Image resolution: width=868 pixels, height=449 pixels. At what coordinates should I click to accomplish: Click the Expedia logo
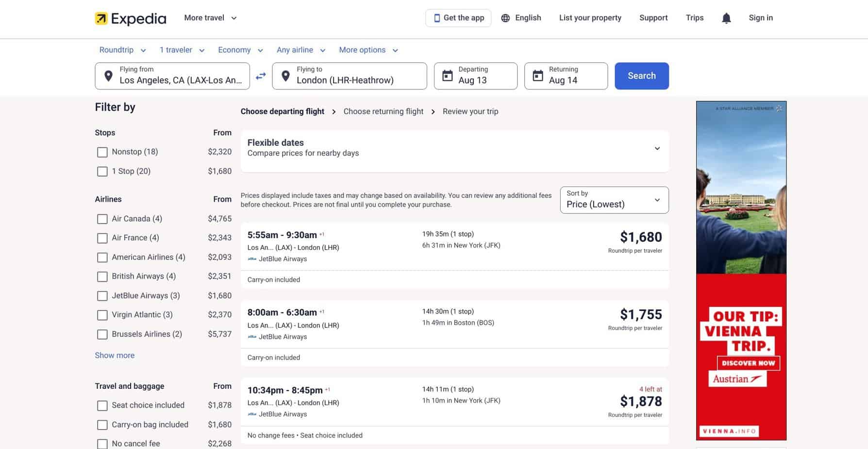[130, 18]
